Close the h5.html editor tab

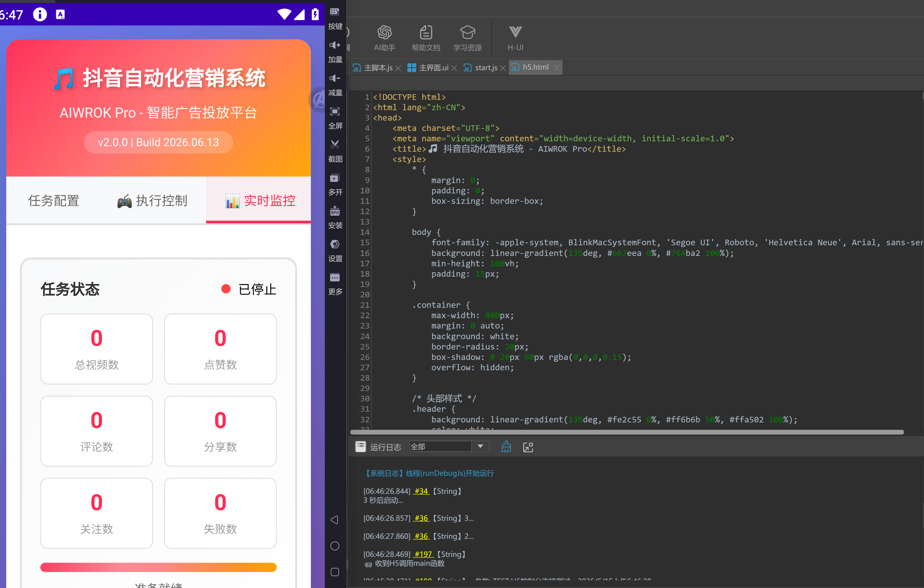tap(556, 68)
